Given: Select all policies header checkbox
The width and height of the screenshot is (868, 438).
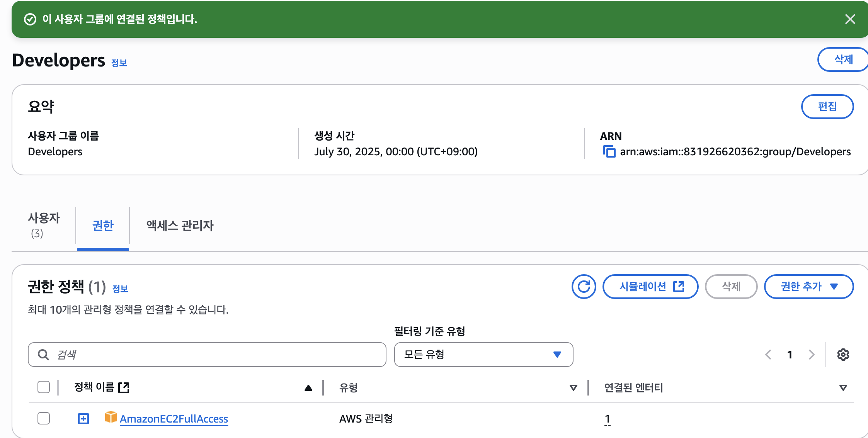Looking at the screenshot, I should coord(44,387).
